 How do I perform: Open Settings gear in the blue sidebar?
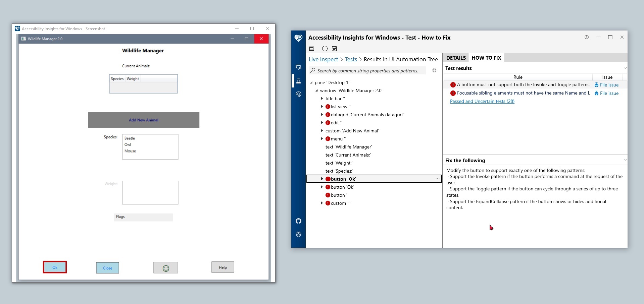pyautogui.click(x=298, y=234)
